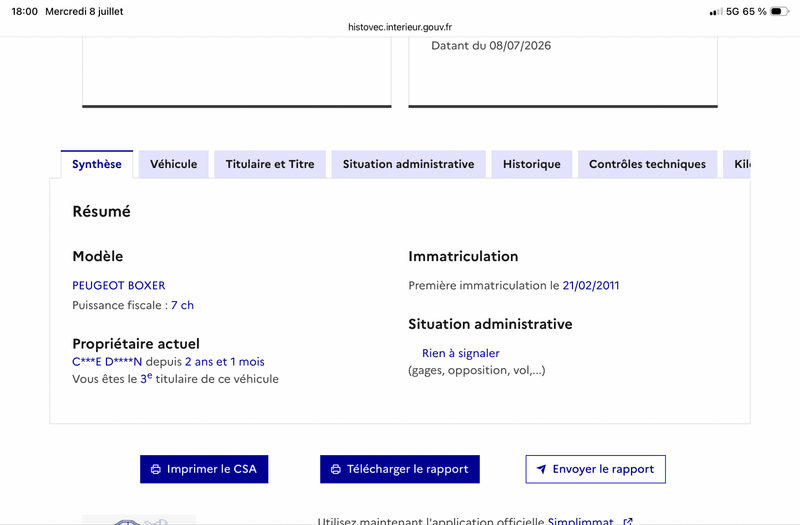Click the Imprimer le CSA button
The image size is (800, 525).
click(x=204, y=469)
